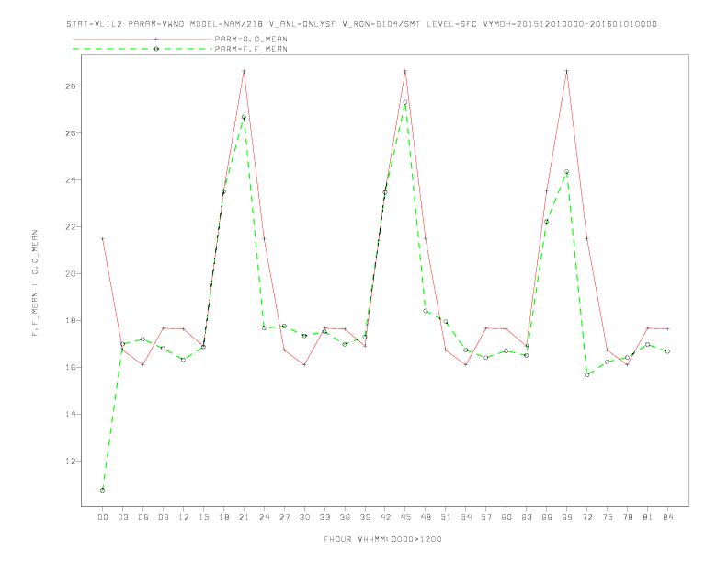Click the y-axis tick value 12

click(70, 461)
